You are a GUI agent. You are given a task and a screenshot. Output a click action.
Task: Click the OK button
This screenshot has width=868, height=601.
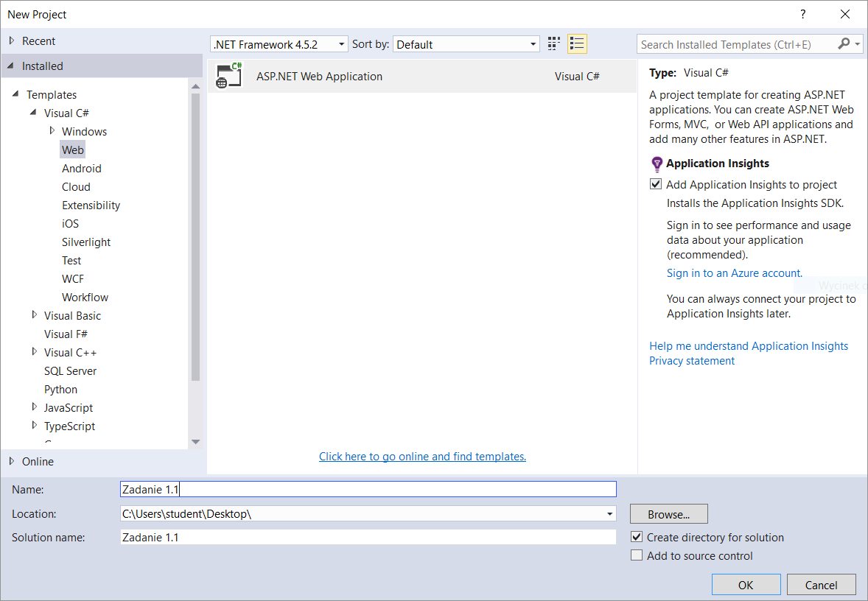click(x=746, y=585)
